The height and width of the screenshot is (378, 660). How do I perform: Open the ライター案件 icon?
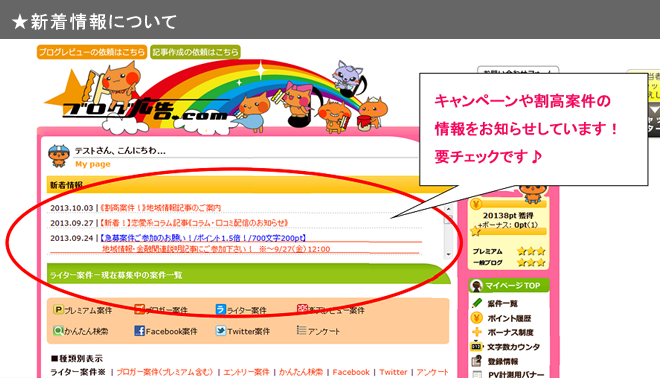pos(221,309)
